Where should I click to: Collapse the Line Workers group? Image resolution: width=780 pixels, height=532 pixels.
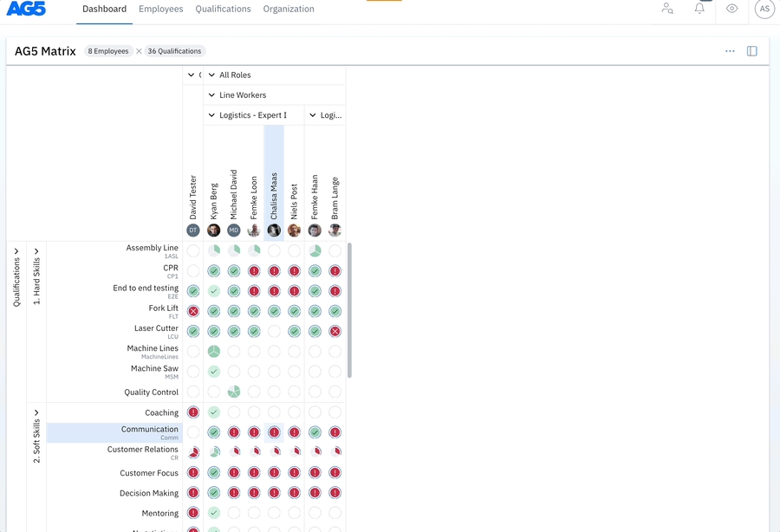point(211,95)
